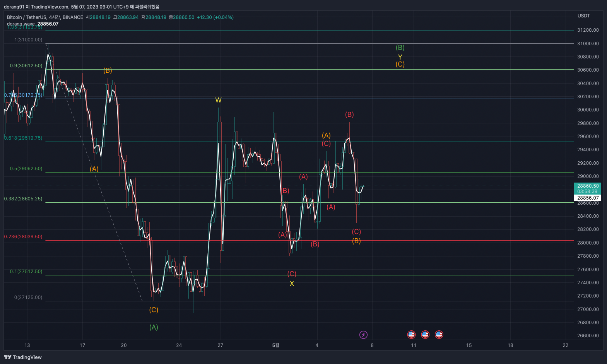Select the 0(27125.00) Fibonacci level label
Image resolution: width=607 pixels, height=364 pixels.
[x=29, y=297]
